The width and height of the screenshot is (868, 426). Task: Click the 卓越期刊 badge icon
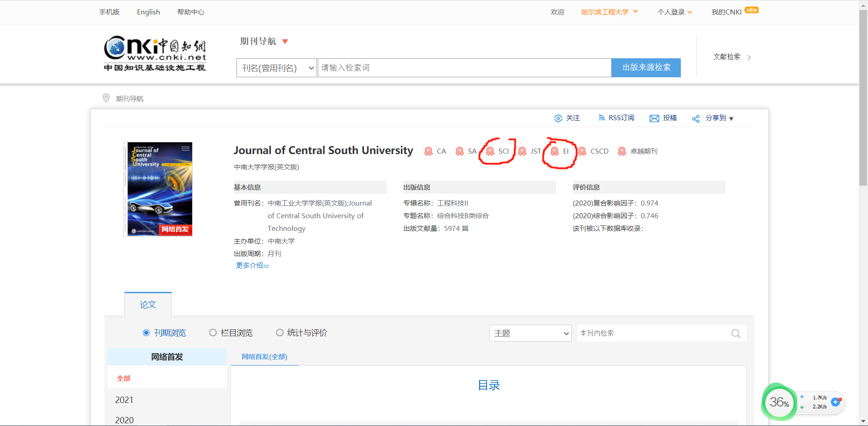[x=622, y=151]
